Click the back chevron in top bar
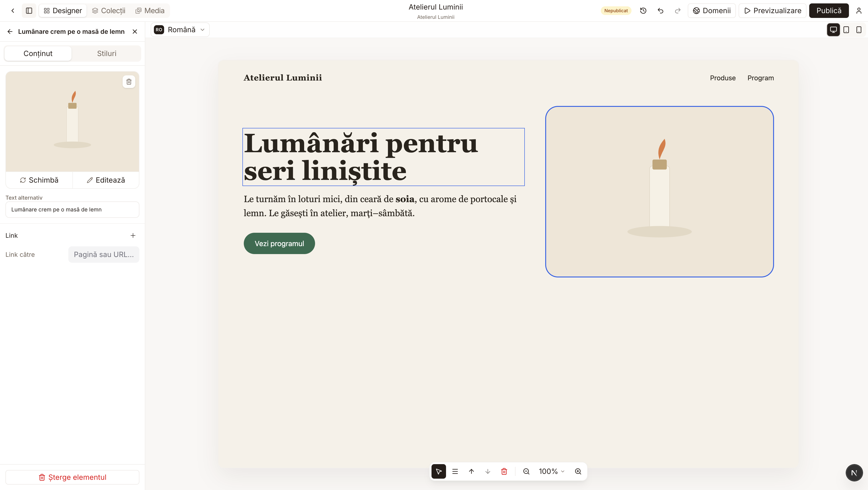Image resolution: width=868 pixels, height=490 pixels. tap(13, 11)
